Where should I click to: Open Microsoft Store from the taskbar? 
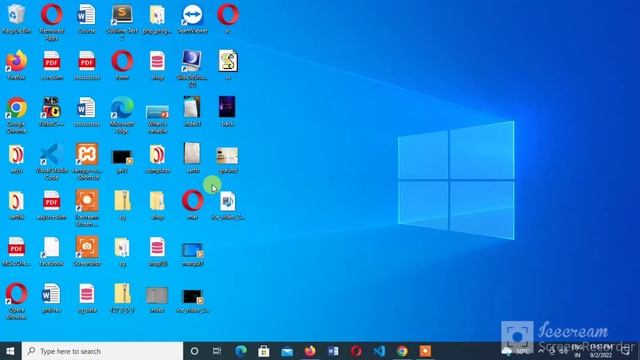(x=264, y=351)
